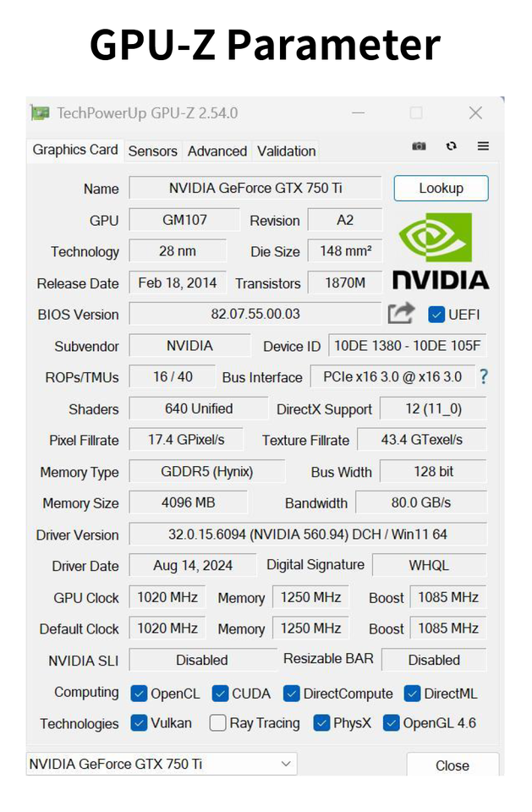Toggle the UEFI checkbox
Screen dimensions: 532x812
pyautogui.click(x=436, y=315)
